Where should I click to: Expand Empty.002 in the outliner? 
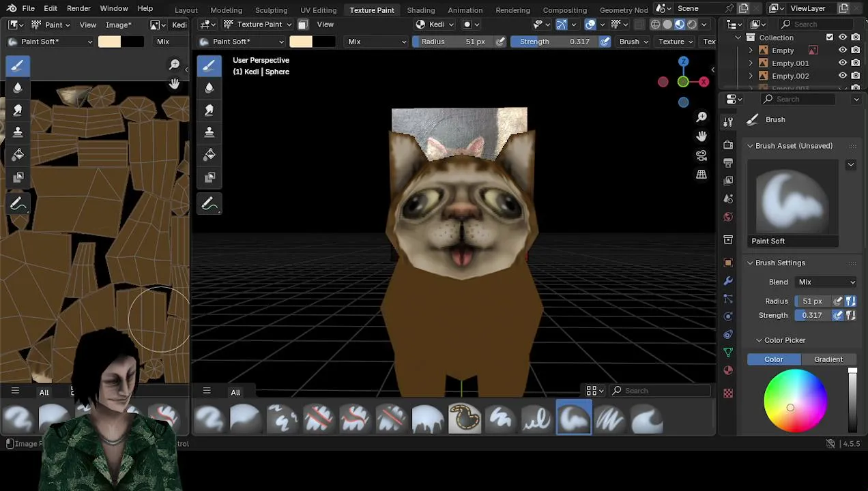click(x=751, y=76)
